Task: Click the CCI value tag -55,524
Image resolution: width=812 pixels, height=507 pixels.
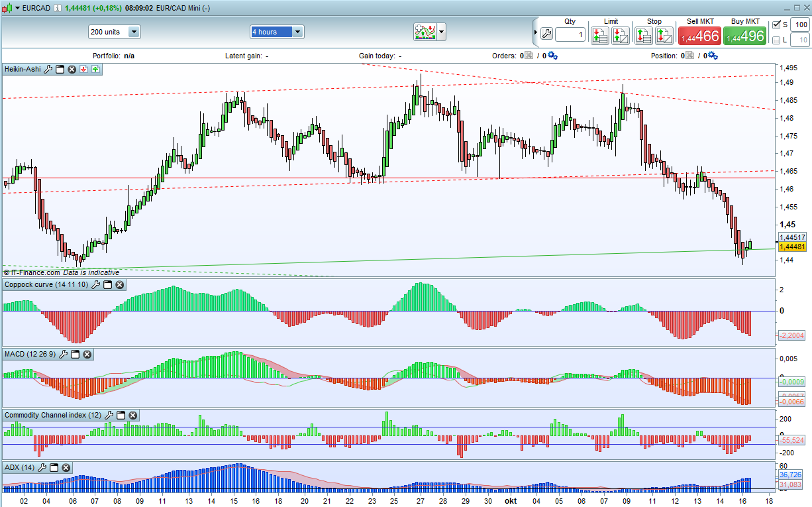Action: (792, 440)
